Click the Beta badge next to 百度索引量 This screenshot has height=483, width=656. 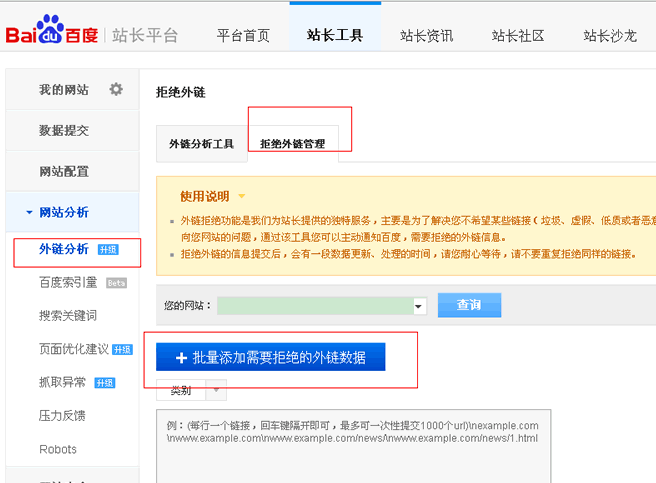116,283
